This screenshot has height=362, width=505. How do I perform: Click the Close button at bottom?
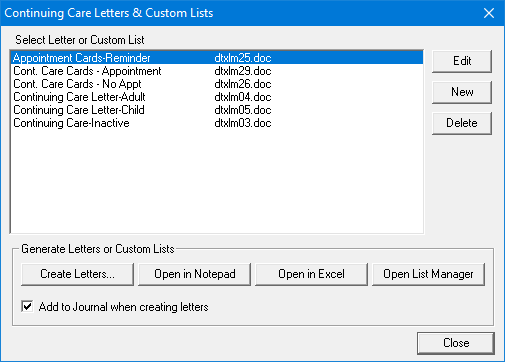[456, 343]
